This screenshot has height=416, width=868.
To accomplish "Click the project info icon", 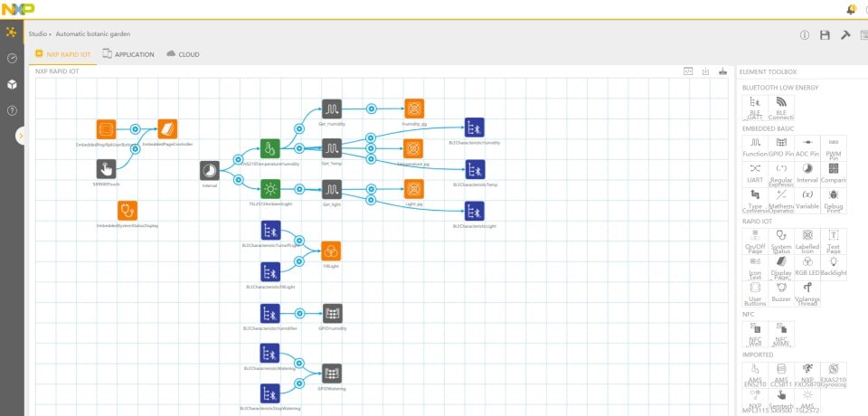I will pos(804,34).
